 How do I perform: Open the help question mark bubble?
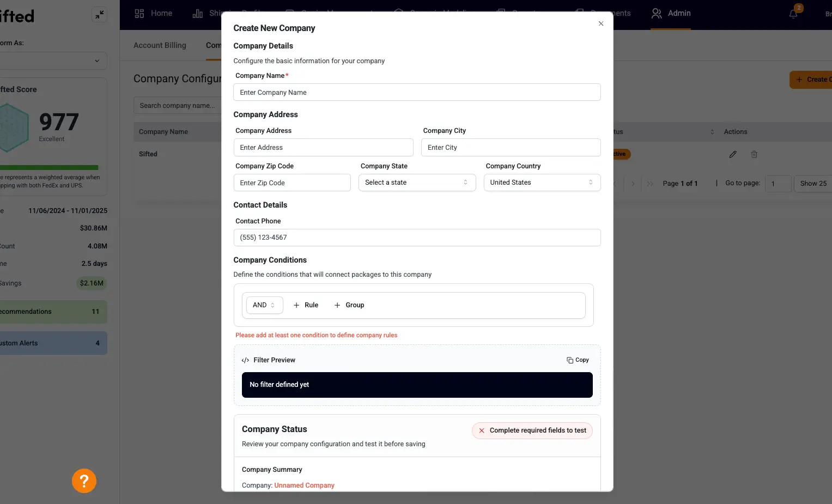84,481
